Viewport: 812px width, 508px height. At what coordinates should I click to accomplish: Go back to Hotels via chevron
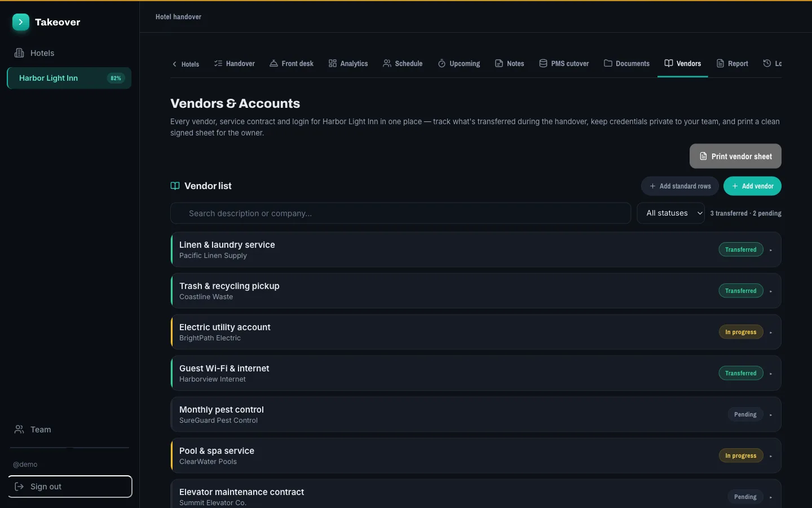186,64
